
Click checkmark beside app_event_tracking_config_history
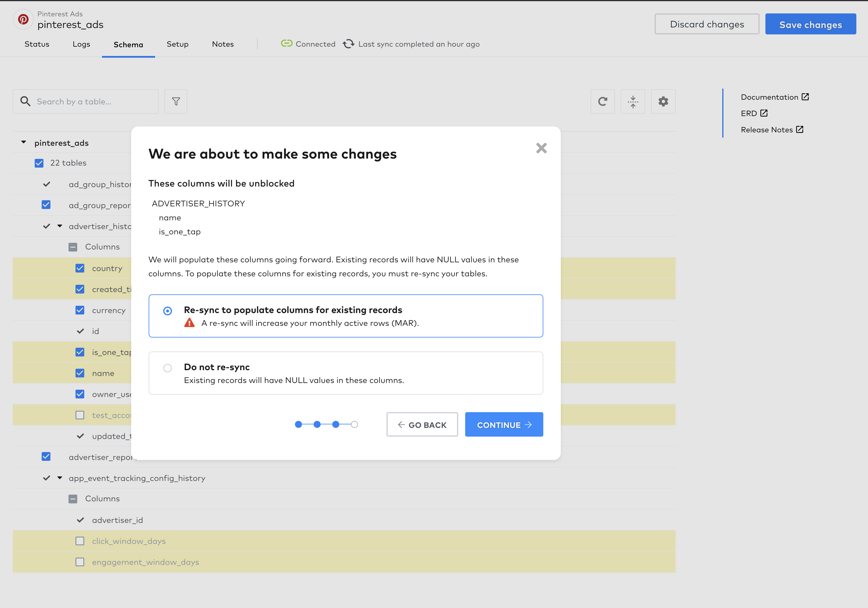[x=47, y=478]
